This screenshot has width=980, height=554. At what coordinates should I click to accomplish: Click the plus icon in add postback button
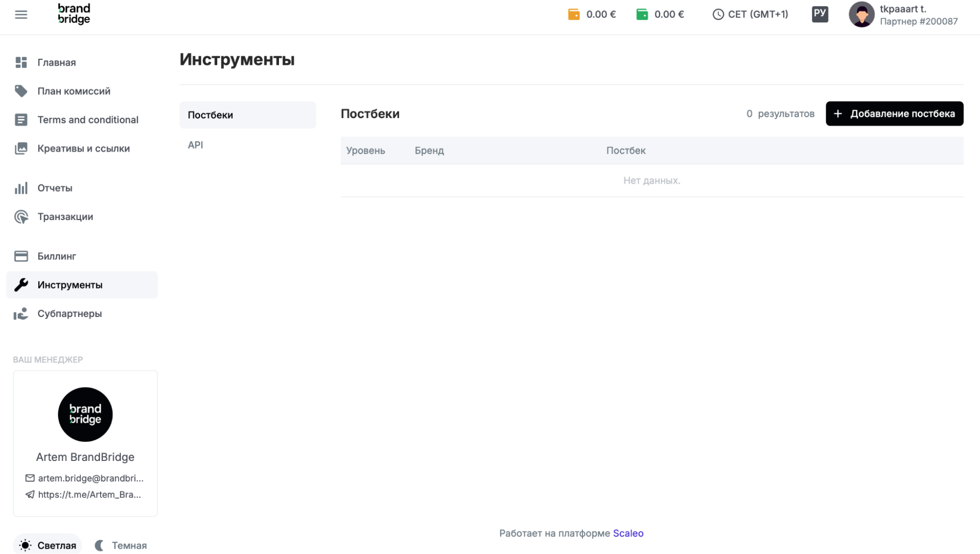[838, 114]
